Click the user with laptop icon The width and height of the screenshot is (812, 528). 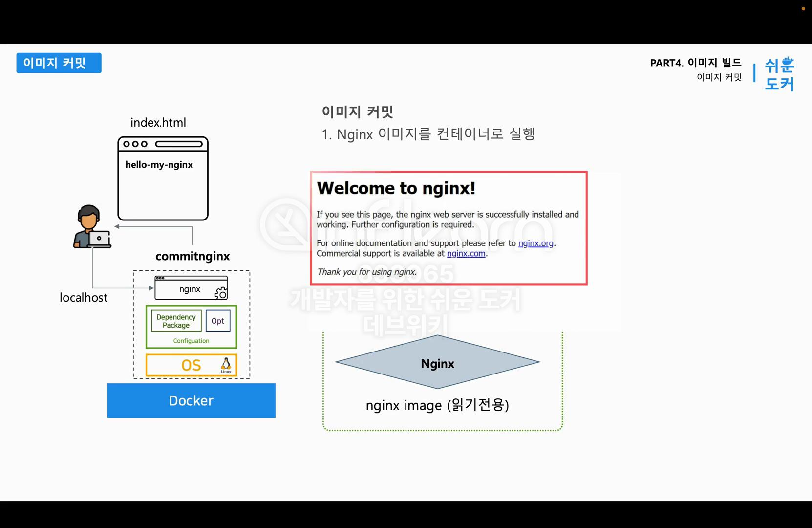point(92,226)
